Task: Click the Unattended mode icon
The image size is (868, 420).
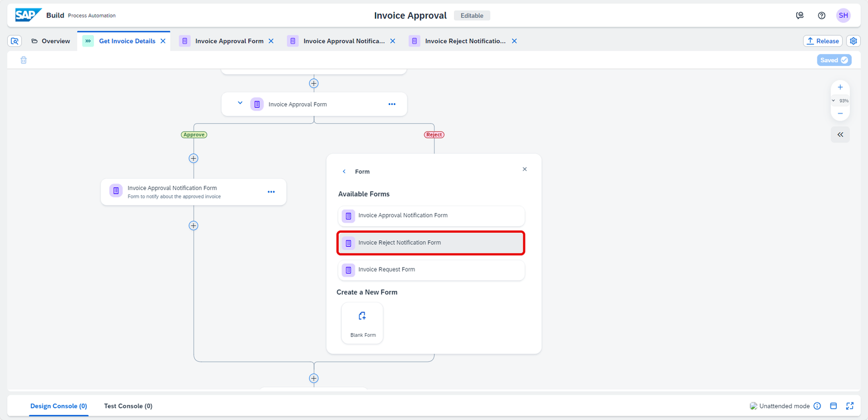Action: (753, 406)
